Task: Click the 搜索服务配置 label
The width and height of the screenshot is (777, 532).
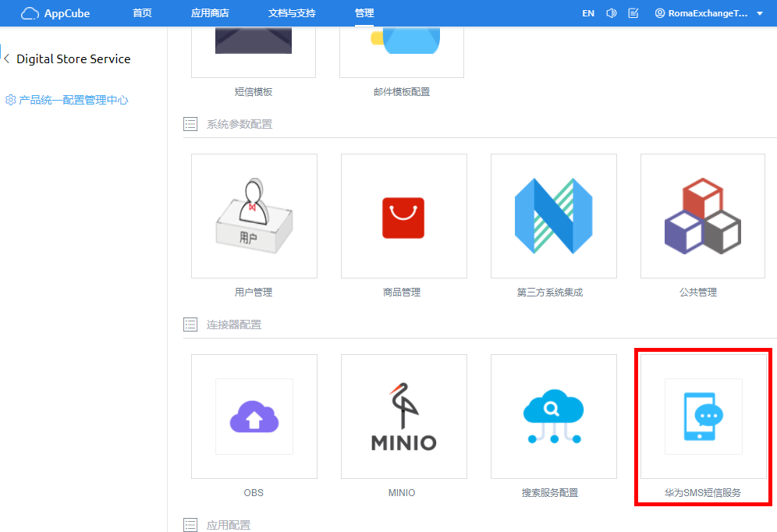Action: 549,493
